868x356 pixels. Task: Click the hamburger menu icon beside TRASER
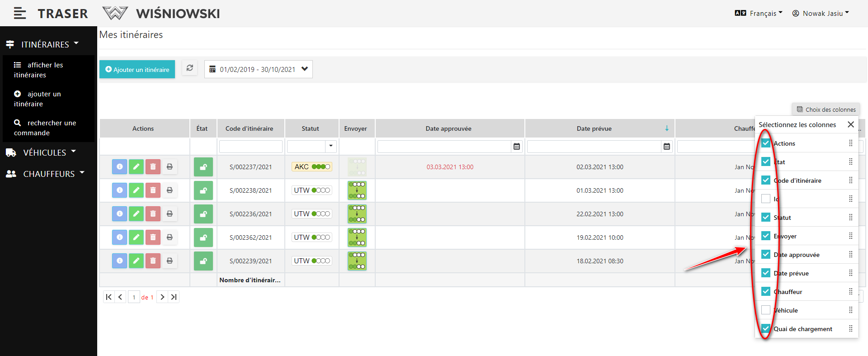19,14
